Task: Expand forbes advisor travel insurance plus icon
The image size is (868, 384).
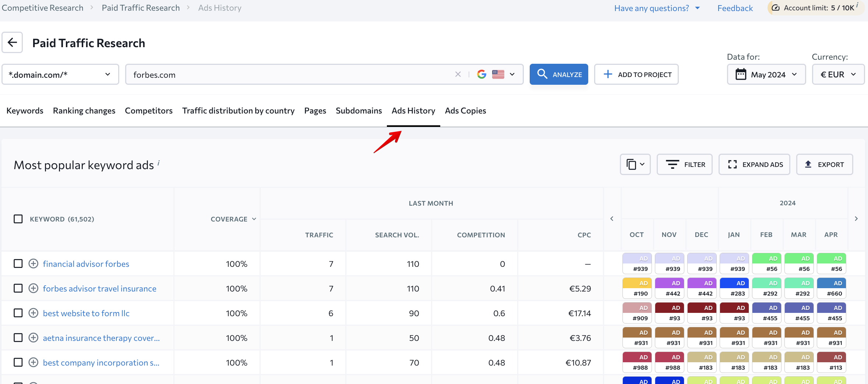Action: [x=33, y=288]
